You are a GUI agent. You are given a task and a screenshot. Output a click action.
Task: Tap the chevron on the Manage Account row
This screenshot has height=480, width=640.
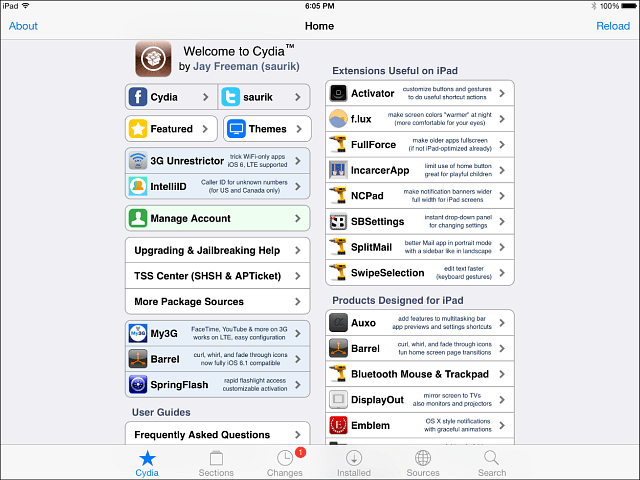(298, 218)
